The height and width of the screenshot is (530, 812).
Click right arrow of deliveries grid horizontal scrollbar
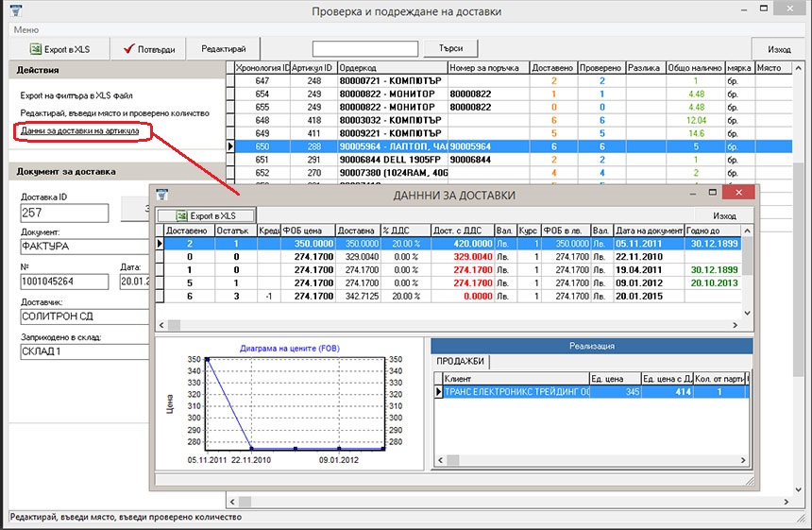click(x=735, y=325)
